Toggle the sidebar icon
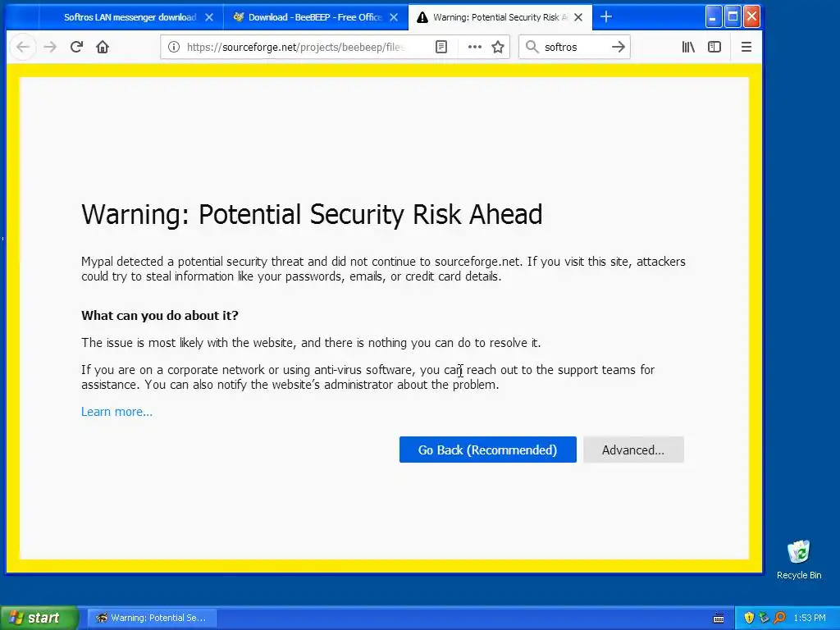The image size is (840, 630). point(714,47)
